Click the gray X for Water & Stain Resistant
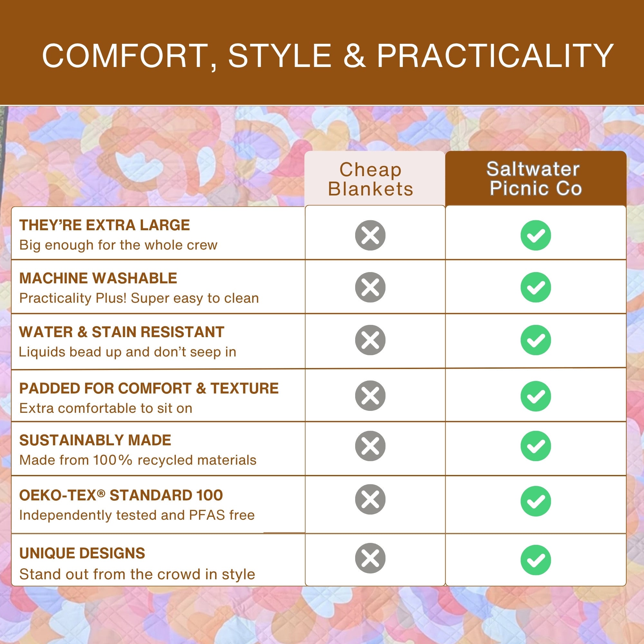644x644 pixels. [370, 340]
